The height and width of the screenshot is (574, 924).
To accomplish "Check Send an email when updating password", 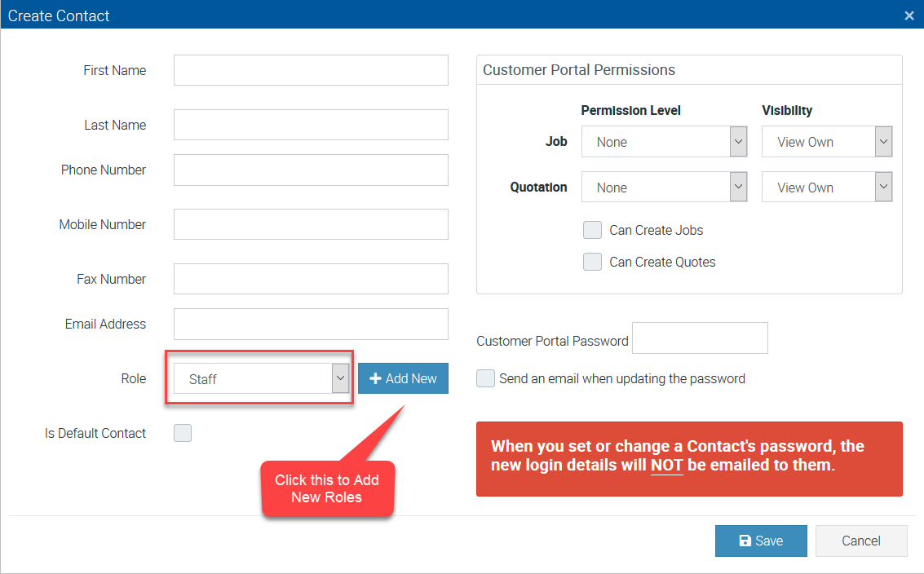I will [x=486, y=378].
